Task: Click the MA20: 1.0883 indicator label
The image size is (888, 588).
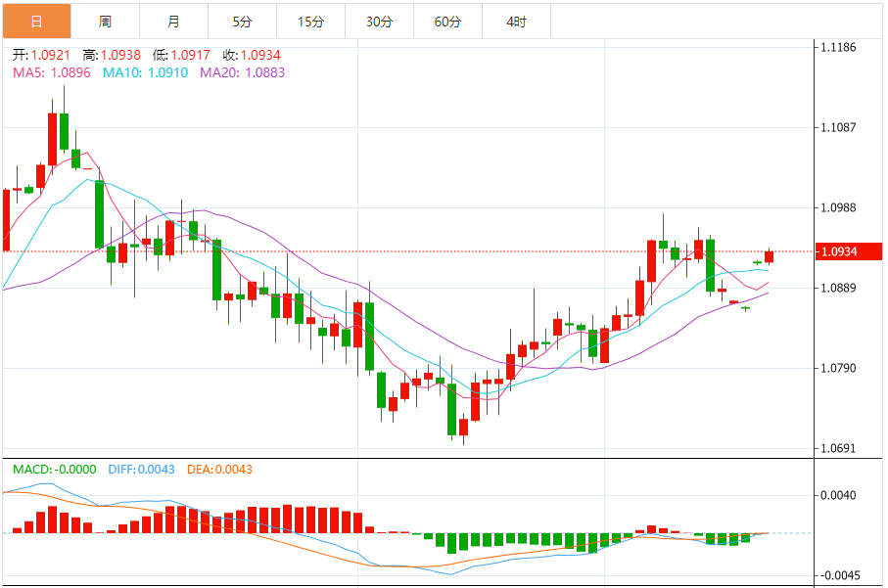Action: (243, 72)
